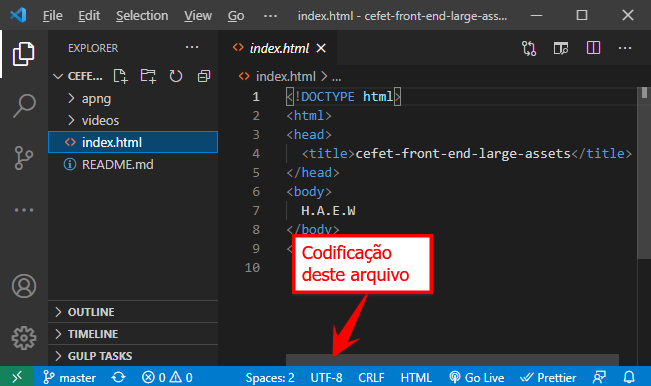
Task: Open preview to the side
Action: tap(560, 48)
